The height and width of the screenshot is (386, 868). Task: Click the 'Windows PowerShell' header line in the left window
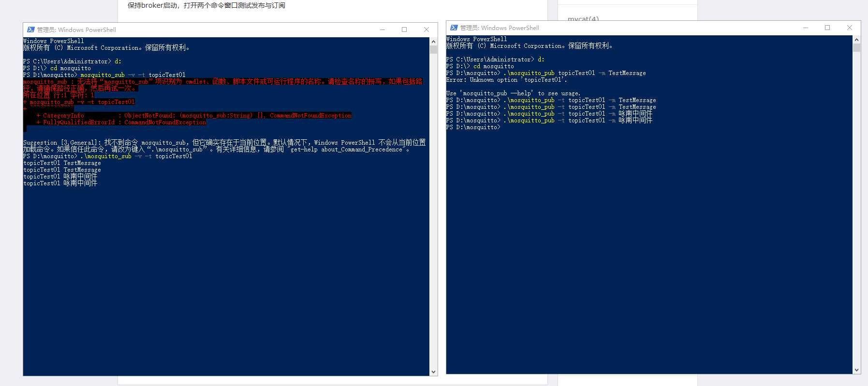tap(53, 41)
